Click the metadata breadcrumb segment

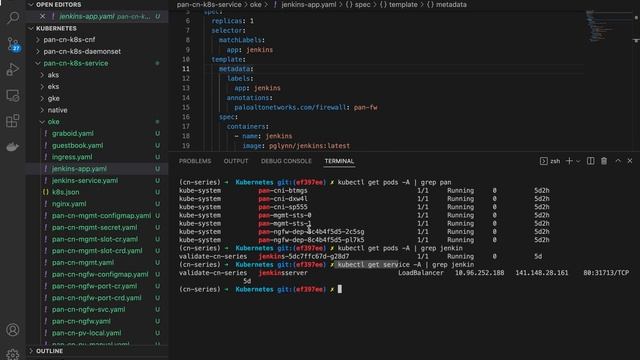[451, 4]
